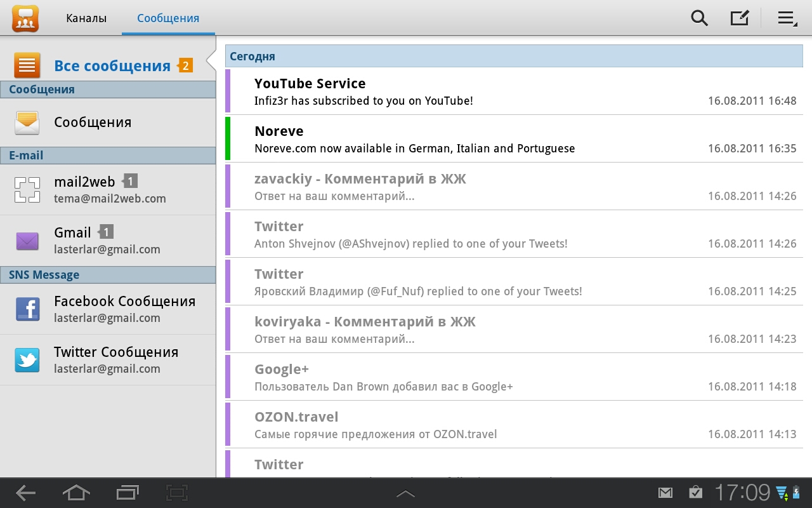Select Все сообщения heading
The height and width of the screenshot is (508, 812).
tap(112, 66)
